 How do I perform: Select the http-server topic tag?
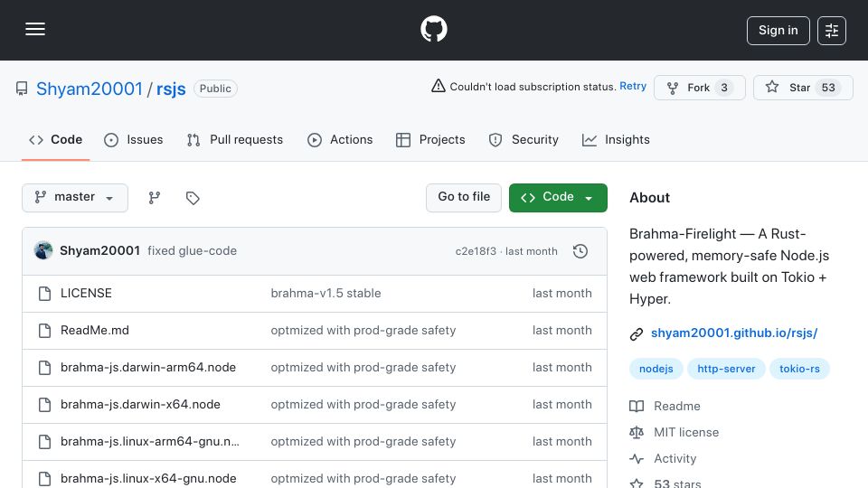pos(726,369)
